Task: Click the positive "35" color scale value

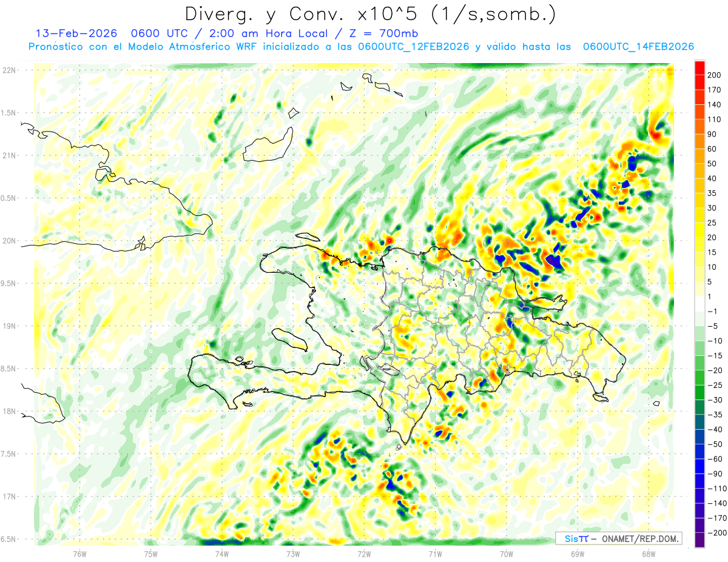Action: pyautogui.click(x=713, y=193)
